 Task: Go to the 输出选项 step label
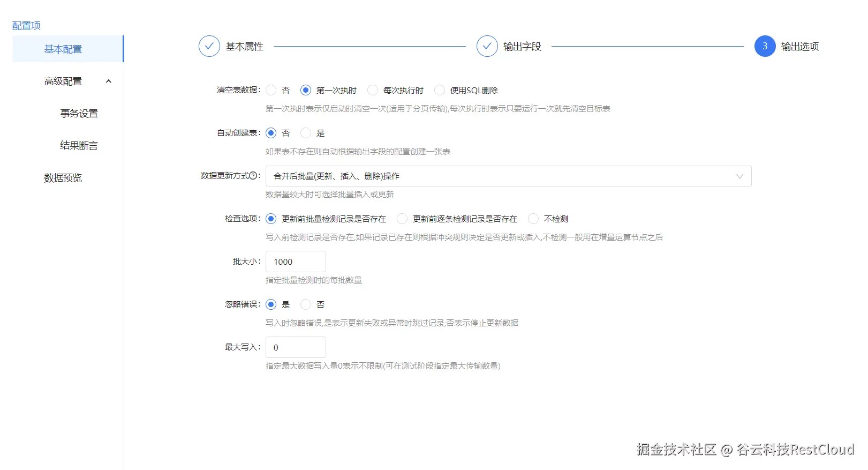[x=800, y=47]
